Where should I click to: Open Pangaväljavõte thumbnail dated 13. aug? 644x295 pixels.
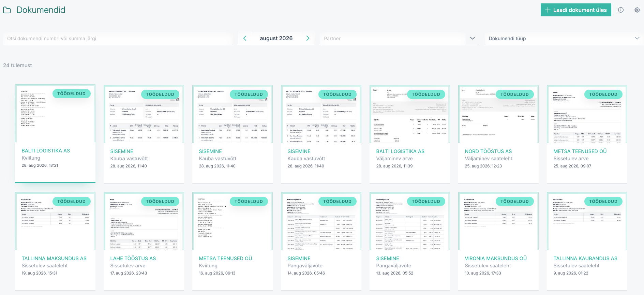point(410,221)
